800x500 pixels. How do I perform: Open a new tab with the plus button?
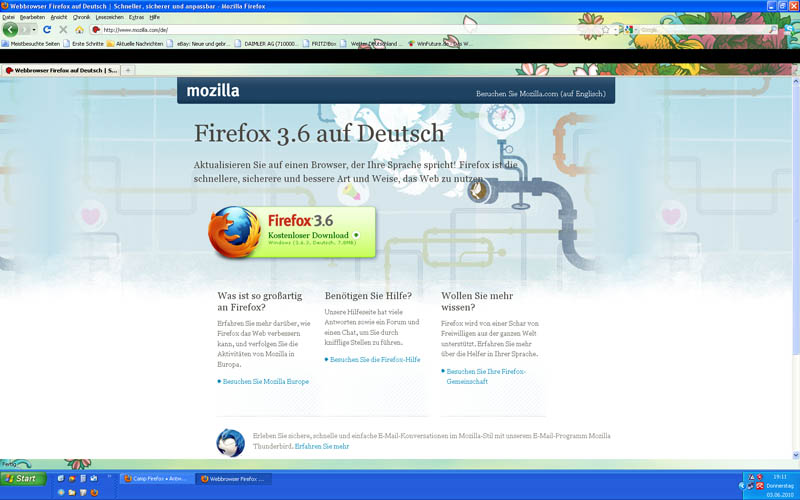point(128,70)
